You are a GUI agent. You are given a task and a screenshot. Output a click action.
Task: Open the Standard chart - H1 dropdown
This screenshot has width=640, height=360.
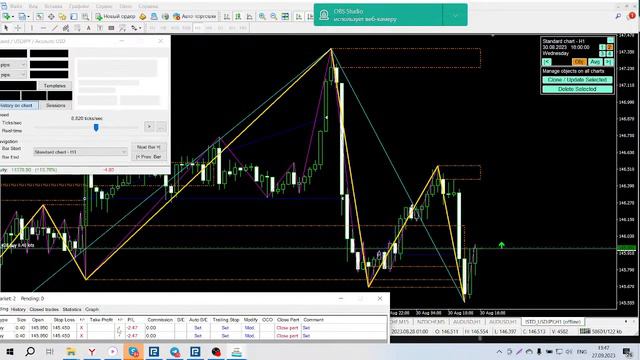[x=80, y=152]
